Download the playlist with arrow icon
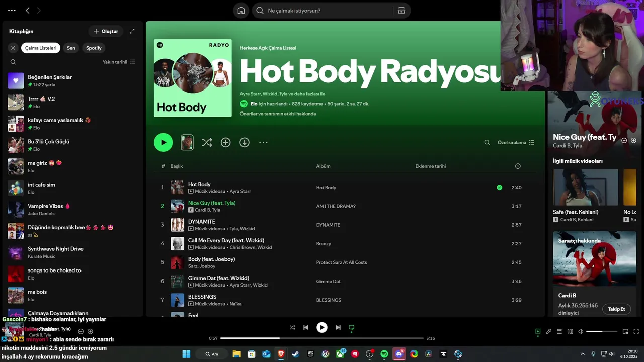 [245, 143]
